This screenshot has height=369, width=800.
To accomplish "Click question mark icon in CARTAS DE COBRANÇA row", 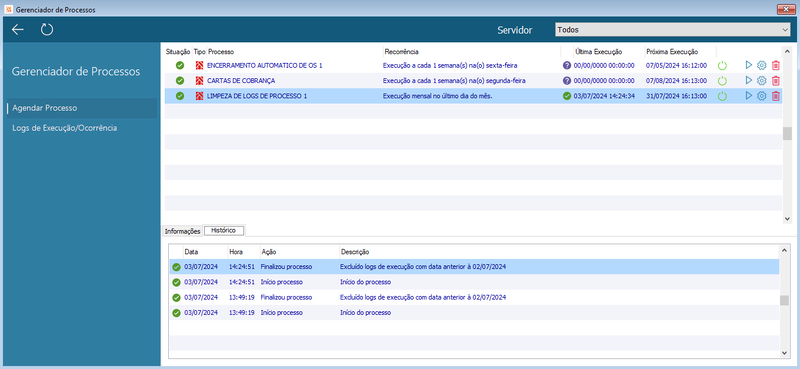I will pyautogui.click(x=567, y=81).
